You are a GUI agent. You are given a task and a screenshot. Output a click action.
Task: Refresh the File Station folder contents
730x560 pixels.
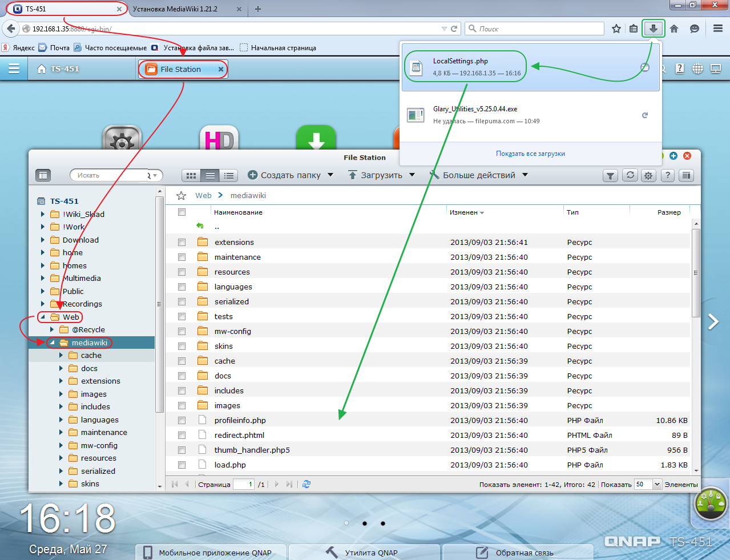coord(630,176)
